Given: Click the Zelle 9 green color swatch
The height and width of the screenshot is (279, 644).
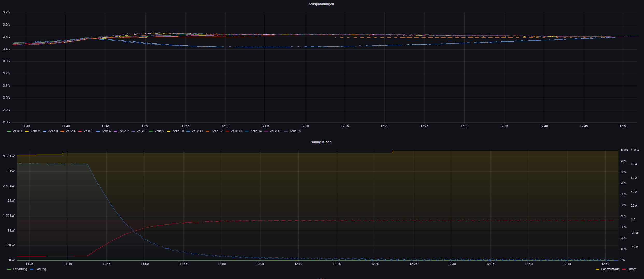Looking at the screenshot, I should [x=151, y=131].
